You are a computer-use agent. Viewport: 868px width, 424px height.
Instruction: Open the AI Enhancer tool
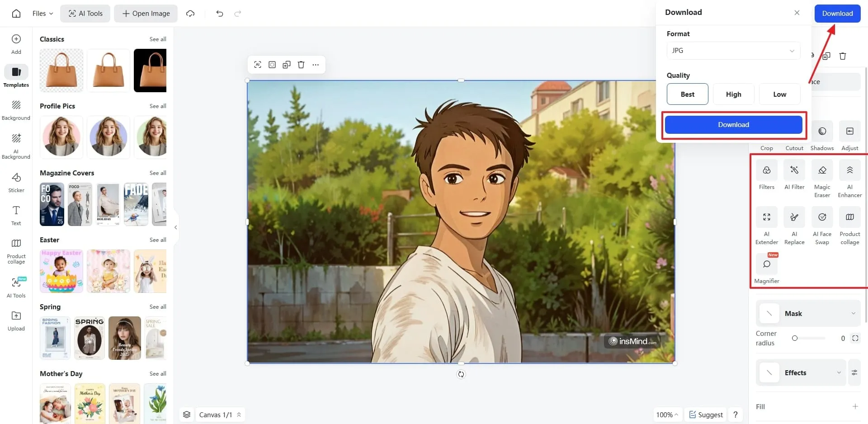(849, 170)
